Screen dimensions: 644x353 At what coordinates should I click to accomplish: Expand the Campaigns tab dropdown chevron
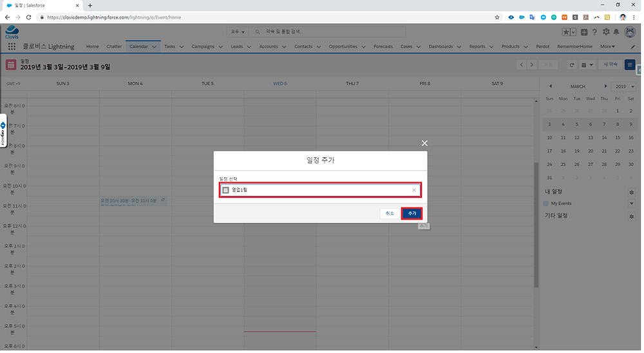pos(222,47)
